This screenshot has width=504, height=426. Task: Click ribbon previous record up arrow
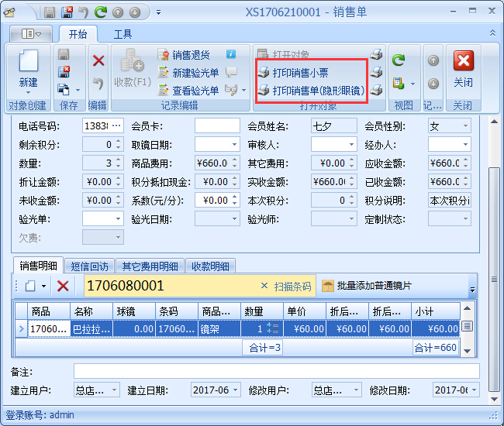433,60
